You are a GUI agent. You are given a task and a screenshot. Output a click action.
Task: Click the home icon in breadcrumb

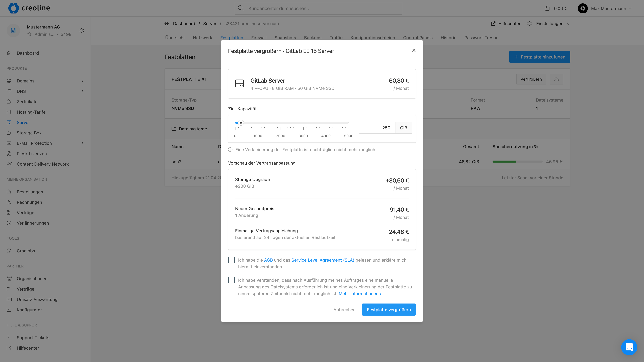pyautogui.click(x=167, y=24)
